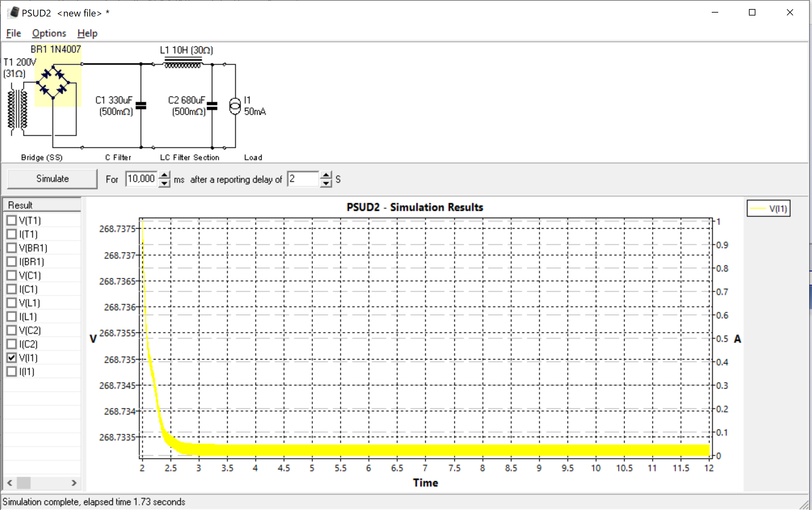Enable the V(BR1) result checkbox
The height and width of the screenshot is (510, 812).
tap(11, 248)
